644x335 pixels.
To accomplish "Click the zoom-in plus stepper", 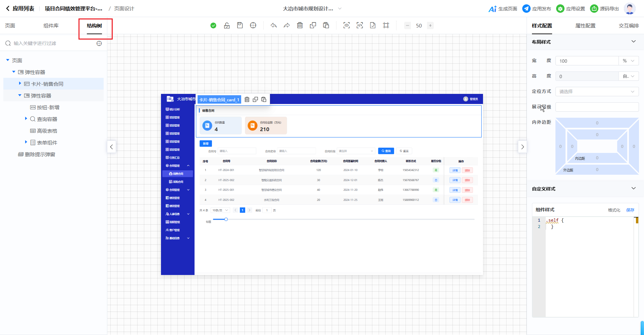I will coord(430,25).
